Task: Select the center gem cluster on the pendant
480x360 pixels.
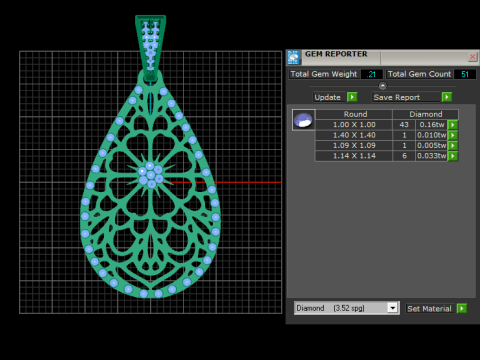Action: pyautogui.click(x=150, y=175)
